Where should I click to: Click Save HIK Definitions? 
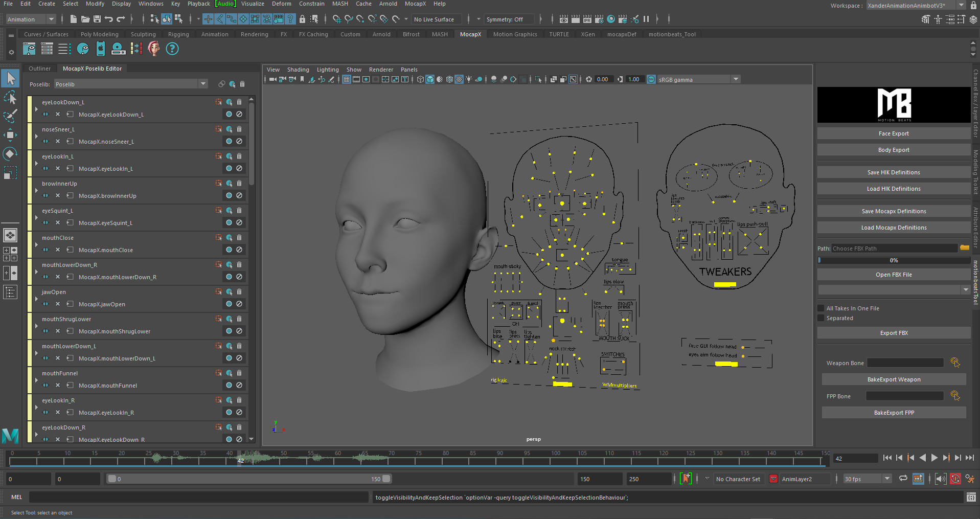tap(894, 172)
